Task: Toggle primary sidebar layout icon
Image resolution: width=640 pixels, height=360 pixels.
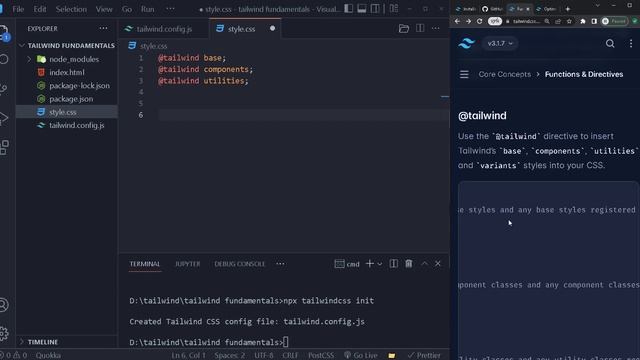Action: [x=348, y=9]
